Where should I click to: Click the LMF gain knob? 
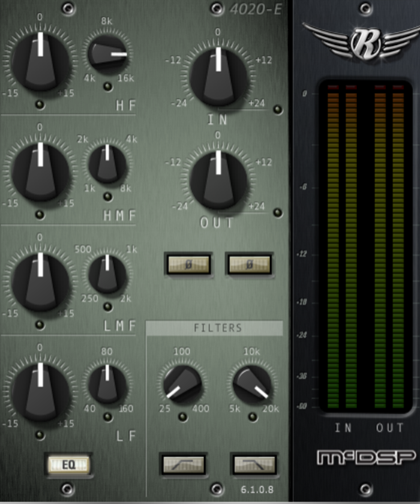[40, 282]
